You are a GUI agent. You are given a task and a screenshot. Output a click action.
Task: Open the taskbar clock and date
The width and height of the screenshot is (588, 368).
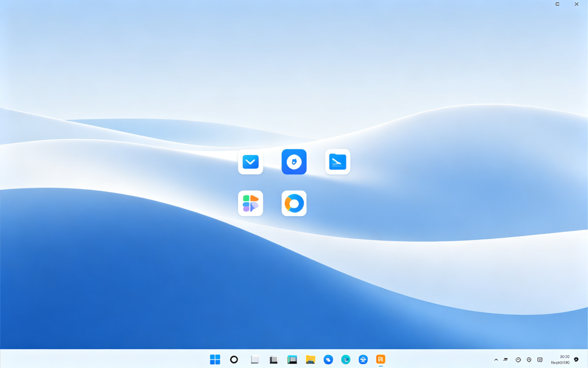(x=560, y=360)
